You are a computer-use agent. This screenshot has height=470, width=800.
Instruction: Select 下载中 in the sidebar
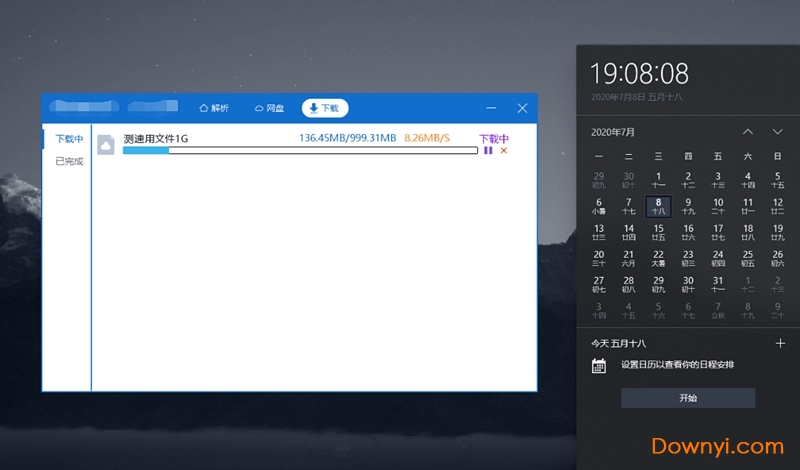(69, 139)
